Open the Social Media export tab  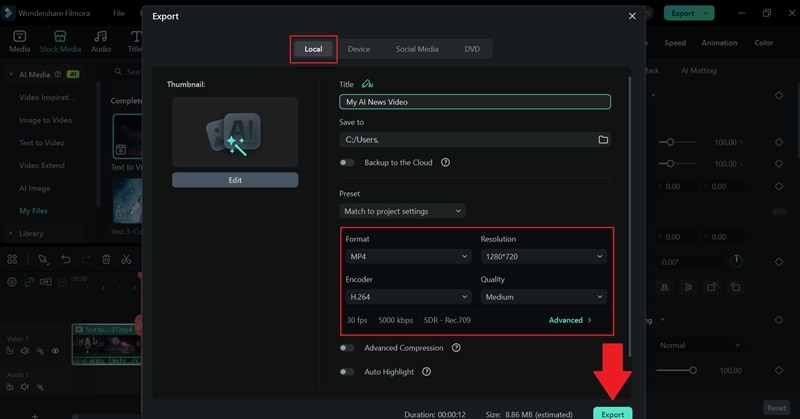pos(417,49)
